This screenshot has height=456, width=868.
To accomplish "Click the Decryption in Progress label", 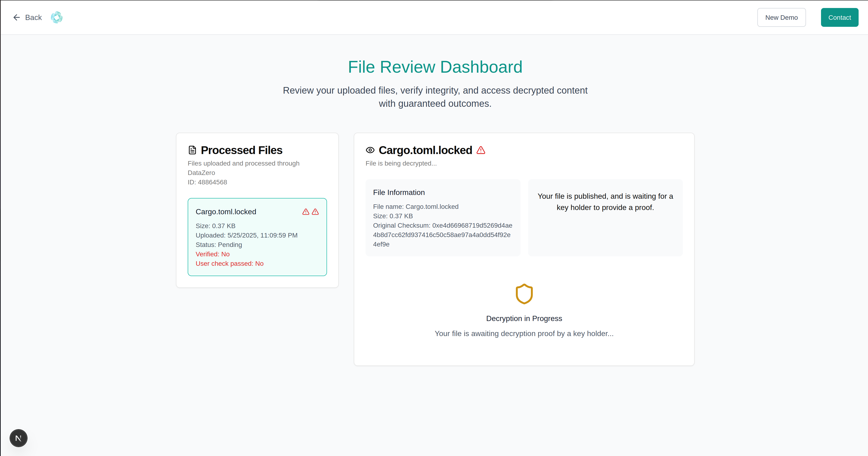I will [524, 318].
